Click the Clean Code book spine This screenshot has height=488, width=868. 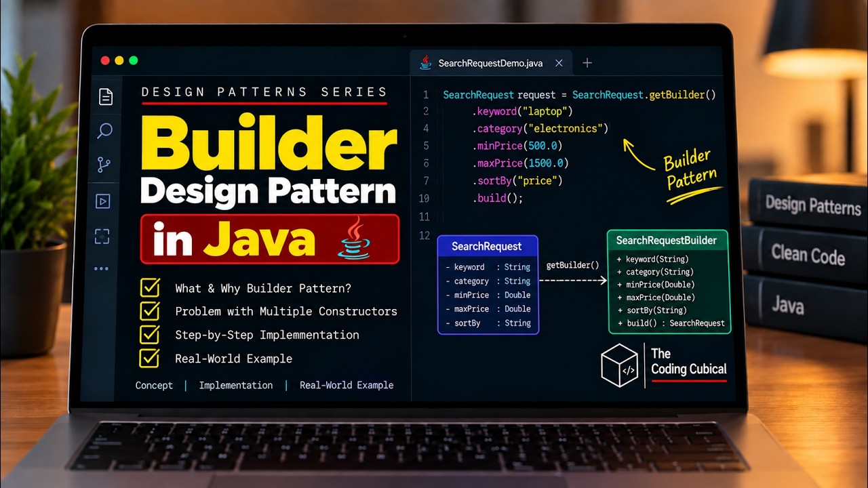pos(808,255)
